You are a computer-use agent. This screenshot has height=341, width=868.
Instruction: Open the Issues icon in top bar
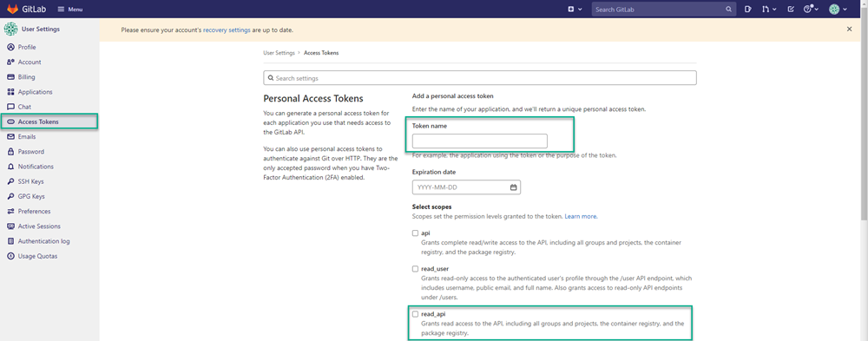(748, 9)
